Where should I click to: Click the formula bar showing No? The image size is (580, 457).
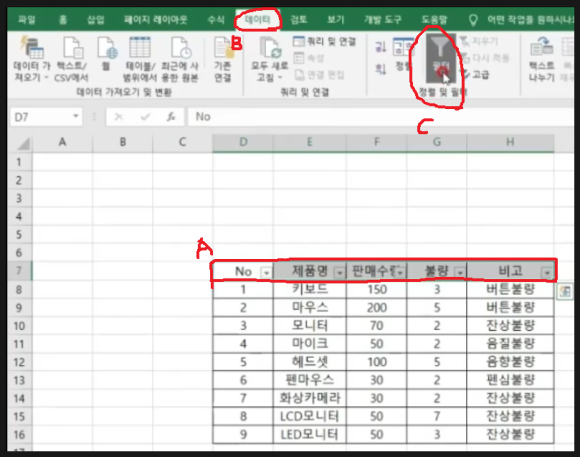point(381,117)
